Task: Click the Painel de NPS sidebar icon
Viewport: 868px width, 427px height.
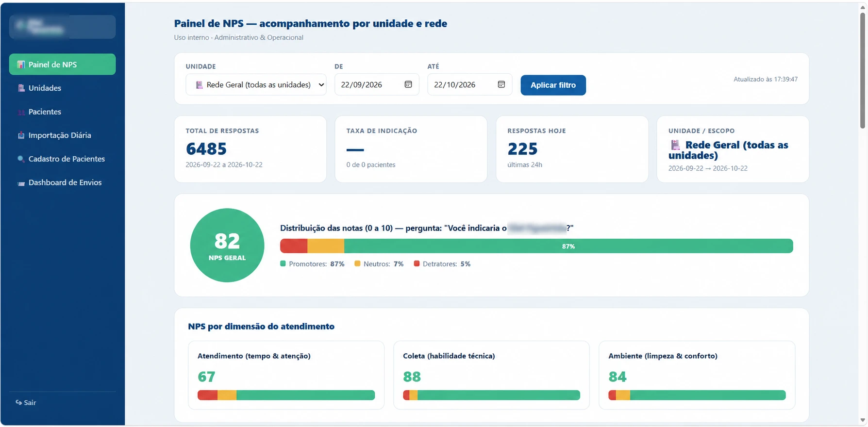Action: (x=21, y=65)
